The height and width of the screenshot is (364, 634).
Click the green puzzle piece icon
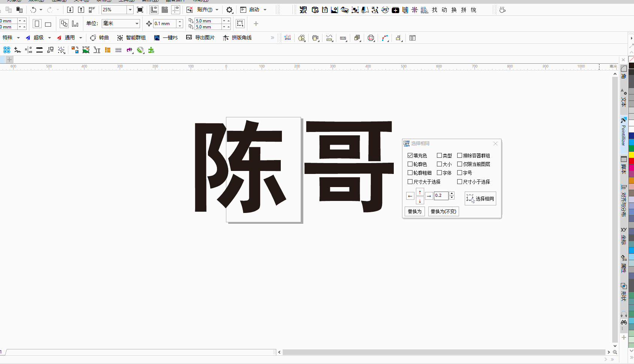[x=151, y=50]
